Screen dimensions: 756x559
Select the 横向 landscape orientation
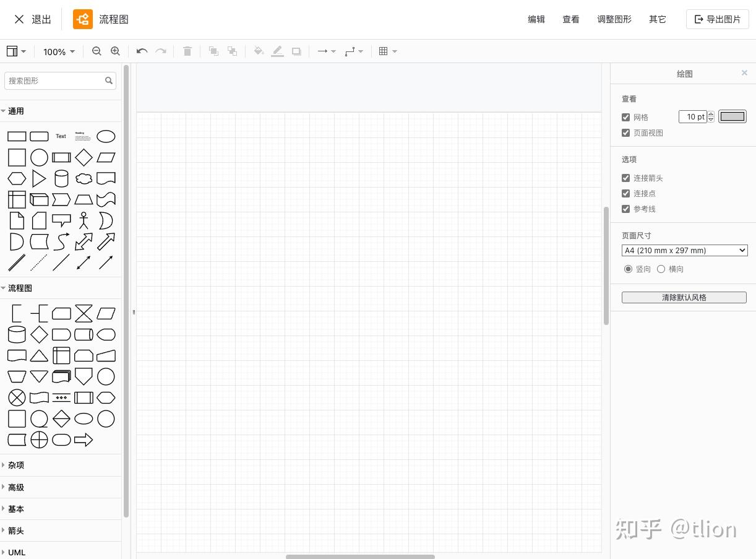tap(661, 269)
